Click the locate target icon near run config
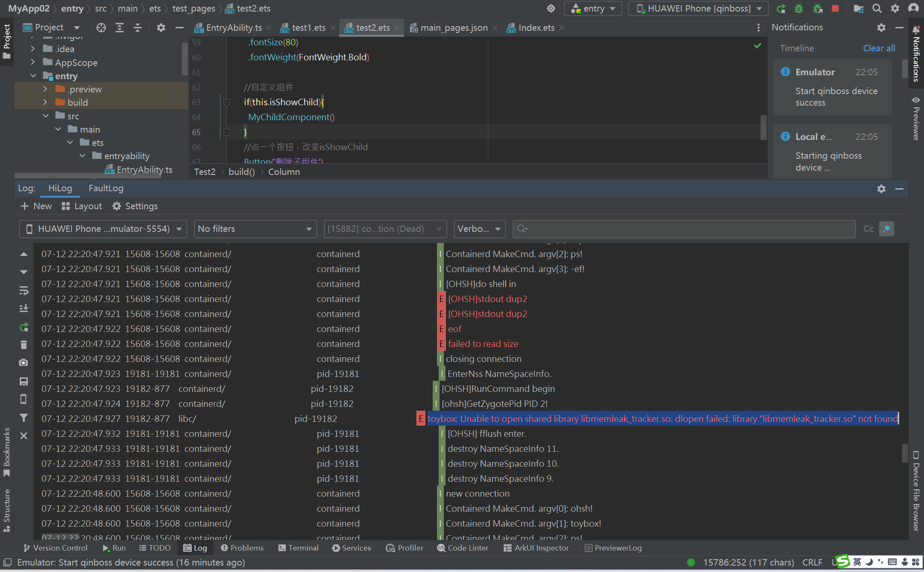 551,9
